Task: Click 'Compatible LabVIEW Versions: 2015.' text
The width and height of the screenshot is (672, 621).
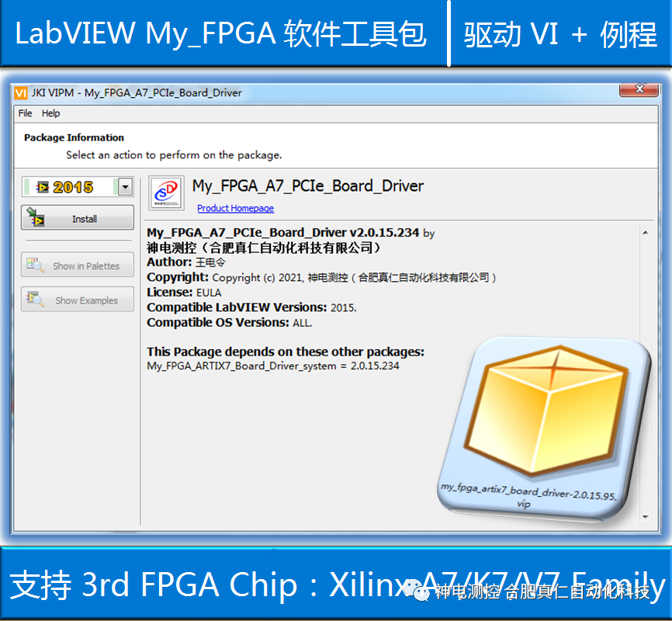Action: point(251,307)
